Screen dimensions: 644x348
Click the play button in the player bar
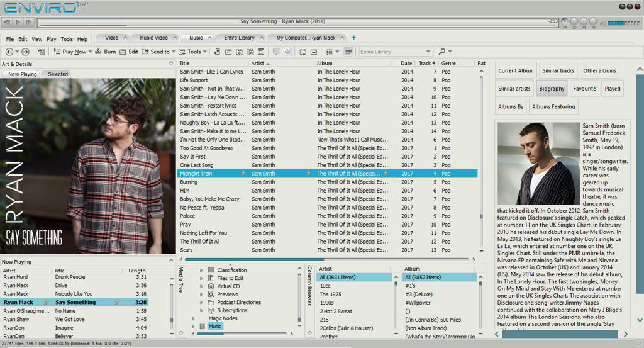coord(18,22)
